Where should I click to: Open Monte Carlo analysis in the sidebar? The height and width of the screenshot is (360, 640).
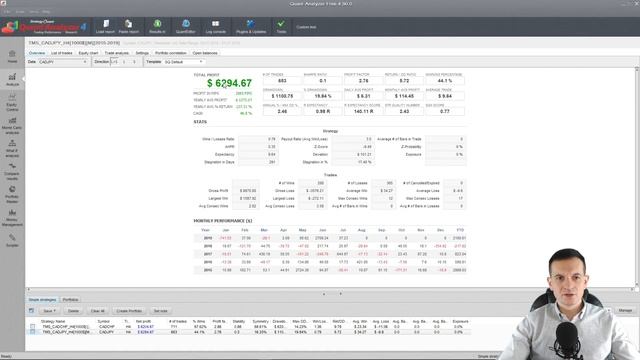(x=12, y=126)
